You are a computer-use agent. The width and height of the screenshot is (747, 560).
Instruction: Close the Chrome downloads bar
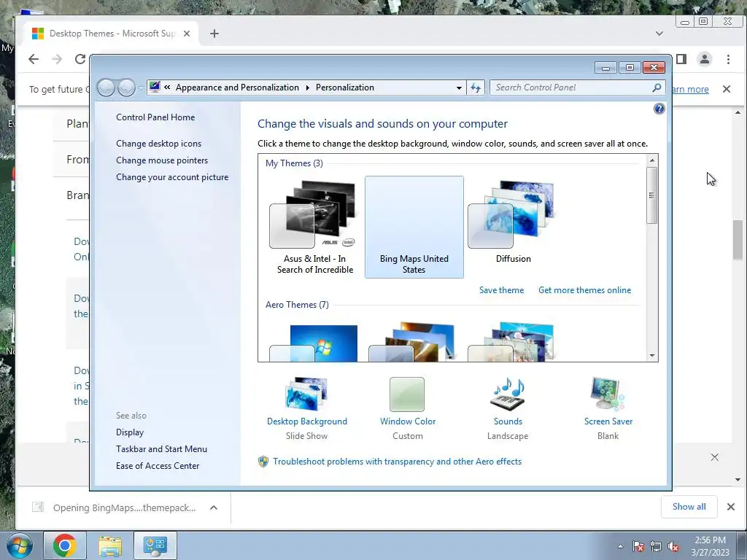[x=731, y=507]
